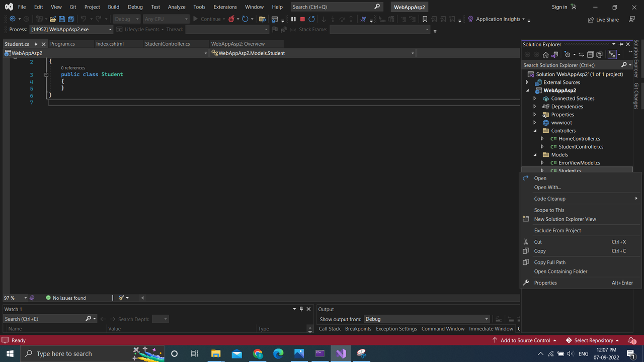The image size is (644, 362).
Task: Toggle the bookmark icon in the toolbar
Action: (424, 19)
